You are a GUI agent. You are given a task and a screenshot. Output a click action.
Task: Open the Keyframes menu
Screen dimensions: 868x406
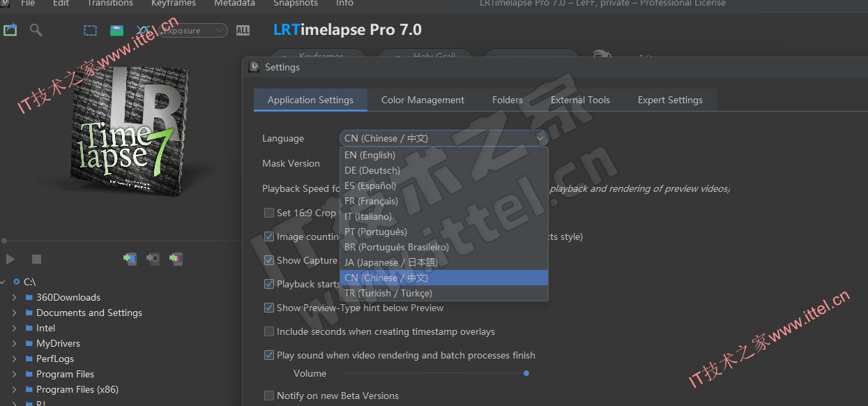[174, 3]
